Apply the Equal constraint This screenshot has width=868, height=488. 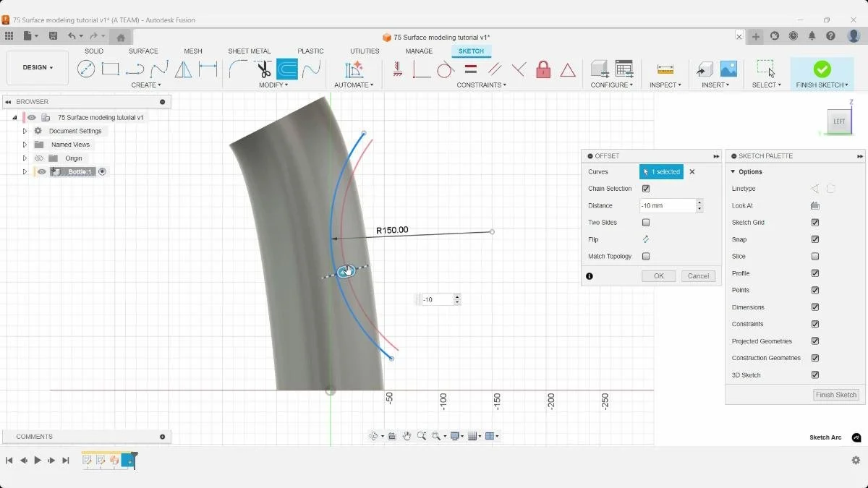click(x=470, y=69)
